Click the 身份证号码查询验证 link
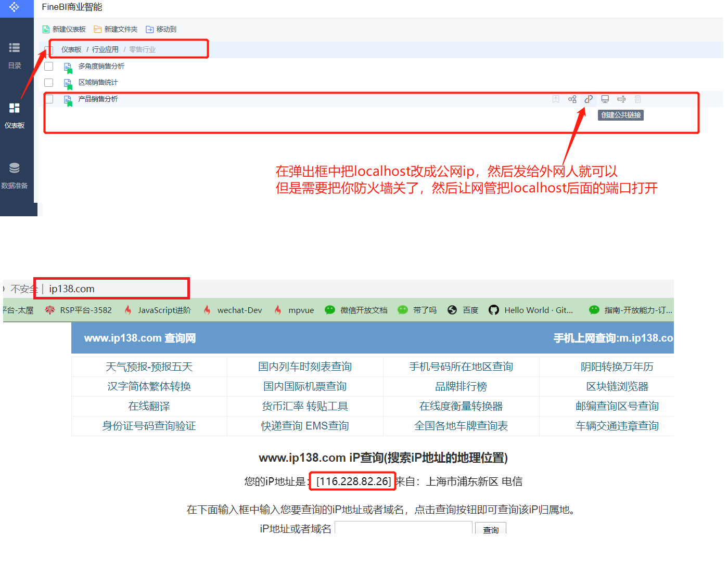 click(x=149, y=426)
